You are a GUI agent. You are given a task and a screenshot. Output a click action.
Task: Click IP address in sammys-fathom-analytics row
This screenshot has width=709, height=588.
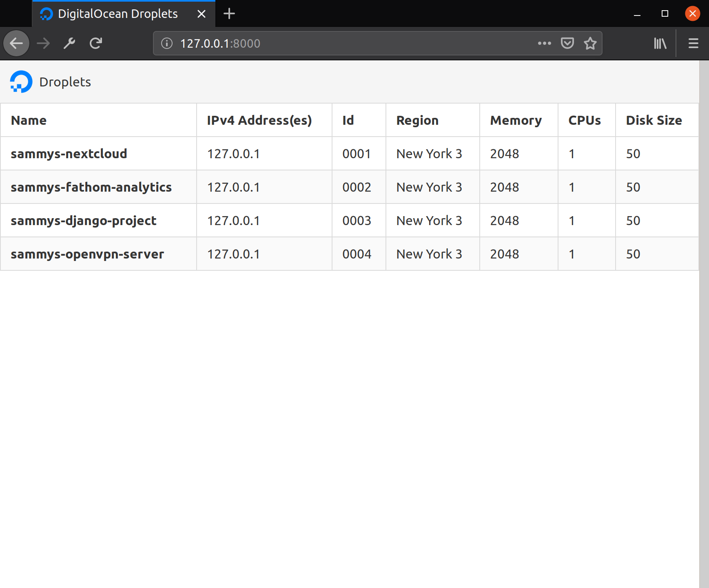pos(233,187)
